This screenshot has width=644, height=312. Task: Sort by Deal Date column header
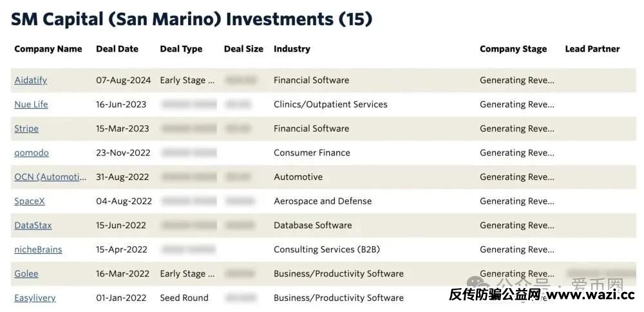coord(117,49)
